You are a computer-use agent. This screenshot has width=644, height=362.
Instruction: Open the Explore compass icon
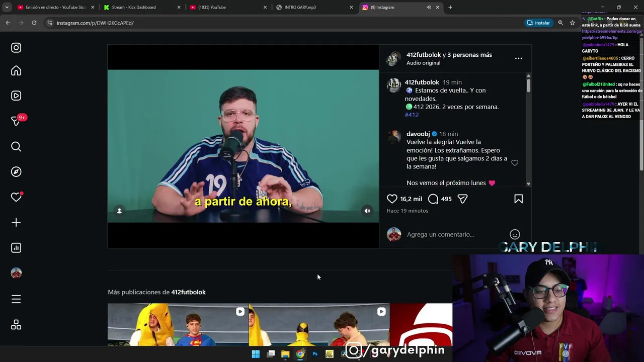pos(16,172)
